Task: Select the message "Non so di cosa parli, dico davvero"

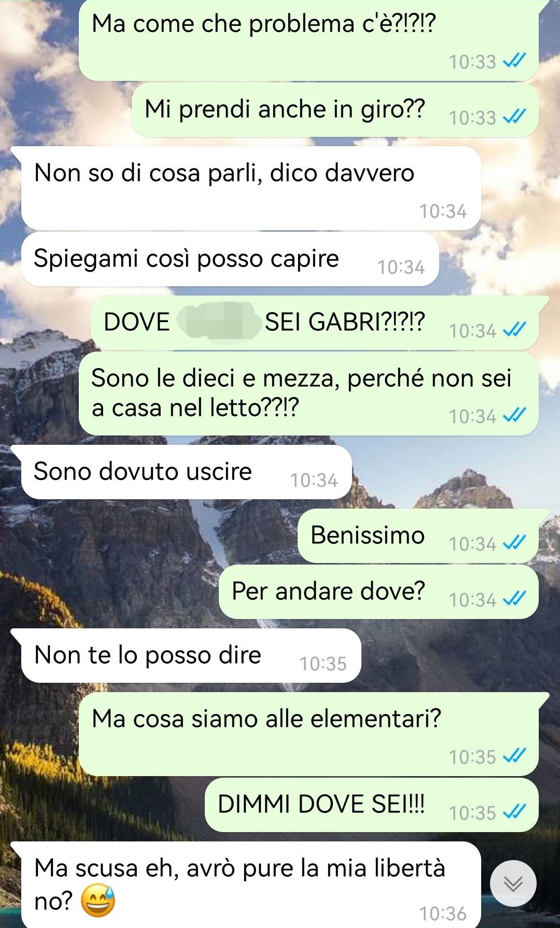Action: (x=251, y=188)
